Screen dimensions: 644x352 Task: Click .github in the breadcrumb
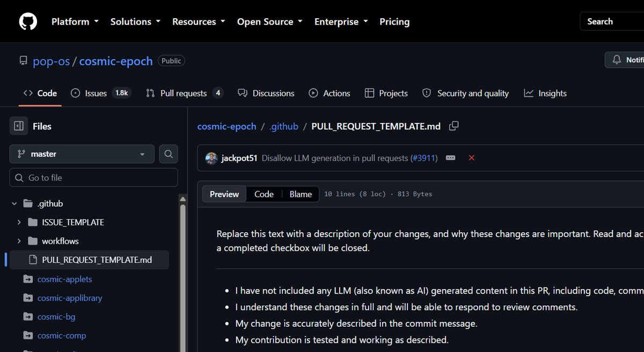pyautogui.click(x=283, y=126)
